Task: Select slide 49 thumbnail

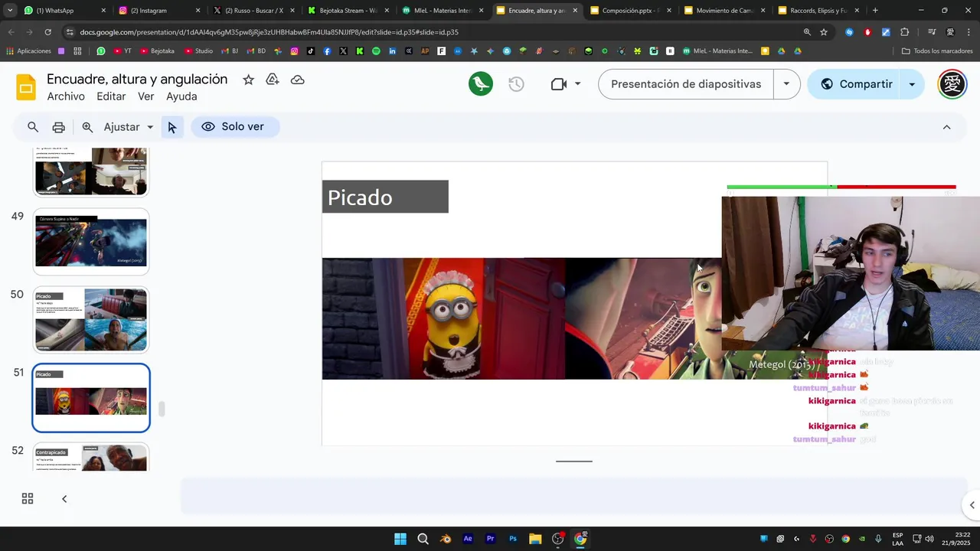Action: [91, 241]
